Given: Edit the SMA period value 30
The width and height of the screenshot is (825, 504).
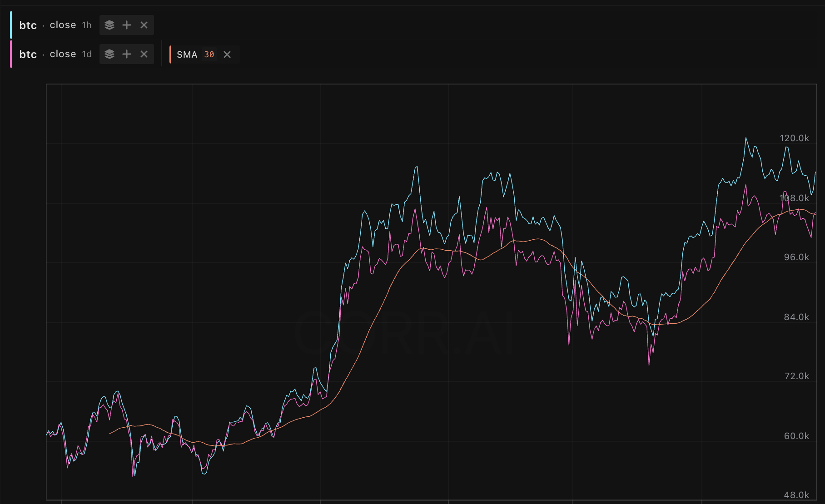Looking at the screenshot, I should click(209, 54).
